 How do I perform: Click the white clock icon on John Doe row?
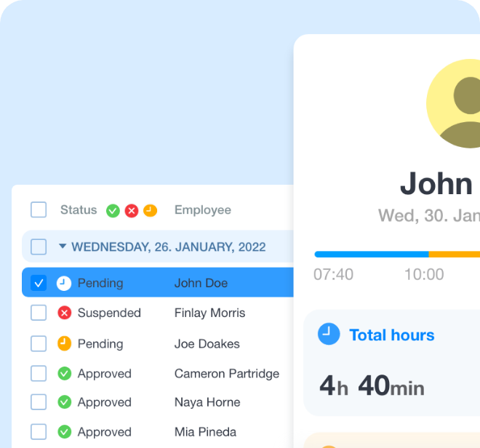pyautogui.click(x=64, y=283)
